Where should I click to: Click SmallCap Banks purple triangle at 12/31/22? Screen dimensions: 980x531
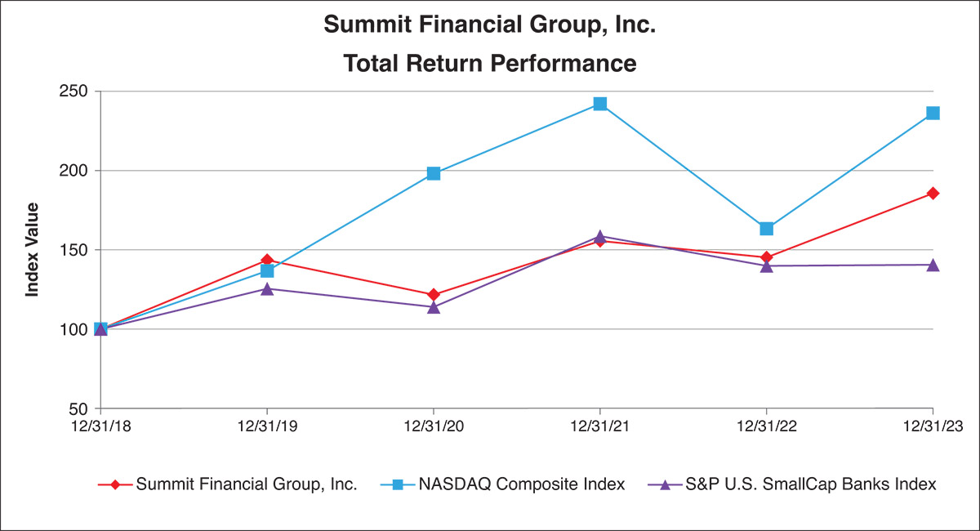(766, 265)
